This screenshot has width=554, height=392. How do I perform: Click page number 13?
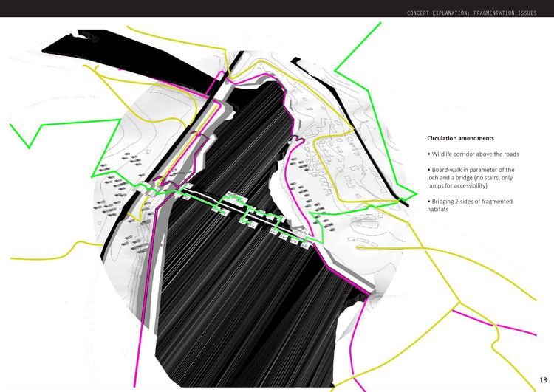pyautogui.click(x=543, y=380)
